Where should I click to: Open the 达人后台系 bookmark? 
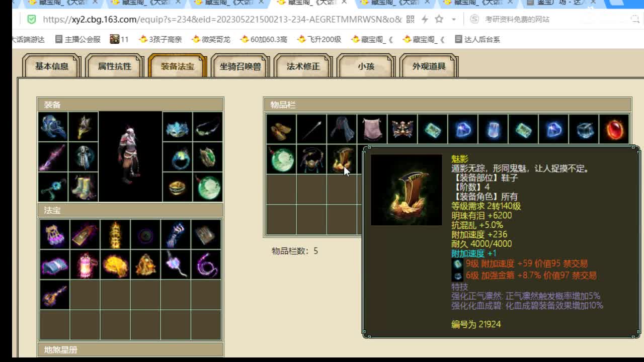(477, 39)
